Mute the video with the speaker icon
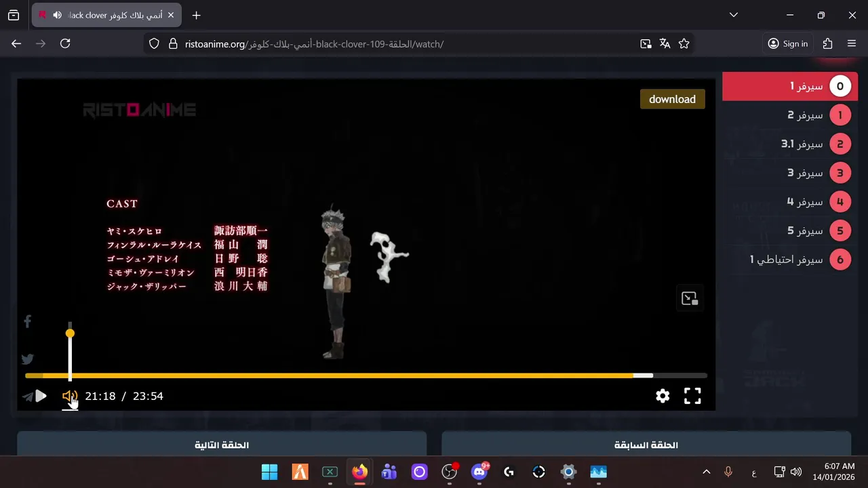Viewport: 868px width, 488px height. pyautogui.click(x=70, y=396)
